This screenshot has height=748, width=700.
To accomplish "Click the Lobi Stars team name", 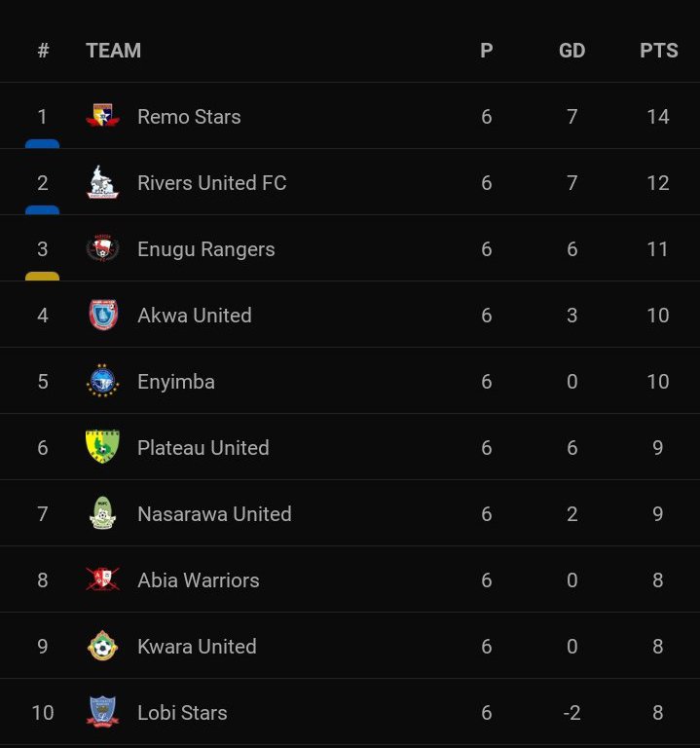I will click(182, 713).
